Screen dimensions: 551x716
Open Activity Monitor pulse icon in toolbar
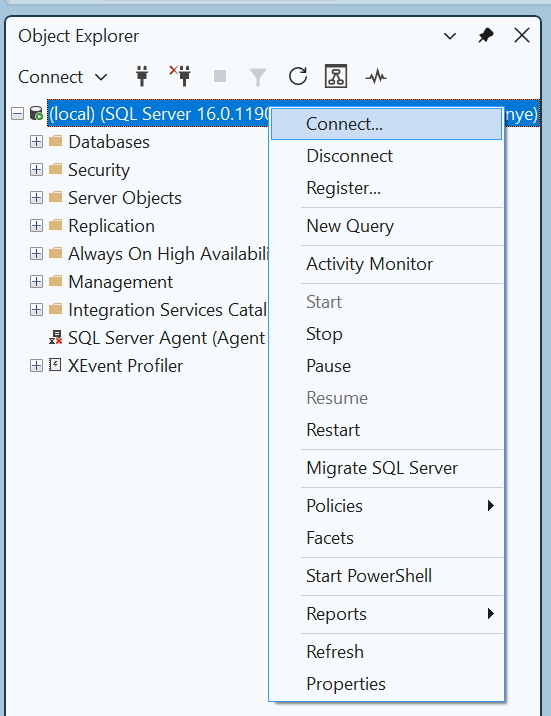click(x=376, y=77)
